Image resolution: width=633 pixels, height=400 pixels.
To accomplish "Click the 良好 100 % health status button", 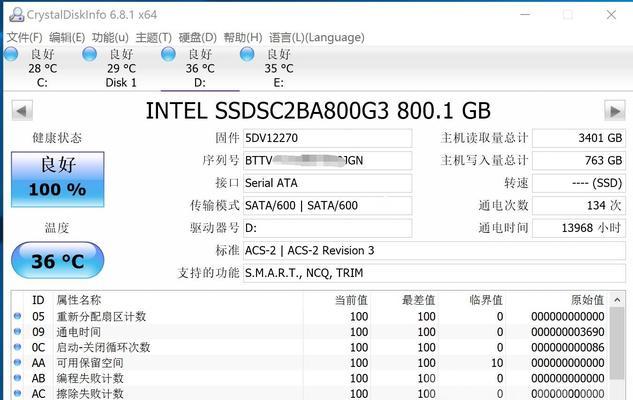I will [58, 179].
